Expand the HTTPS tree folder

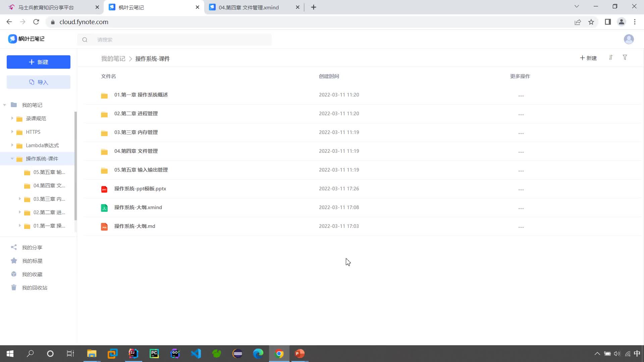(12, 132)
